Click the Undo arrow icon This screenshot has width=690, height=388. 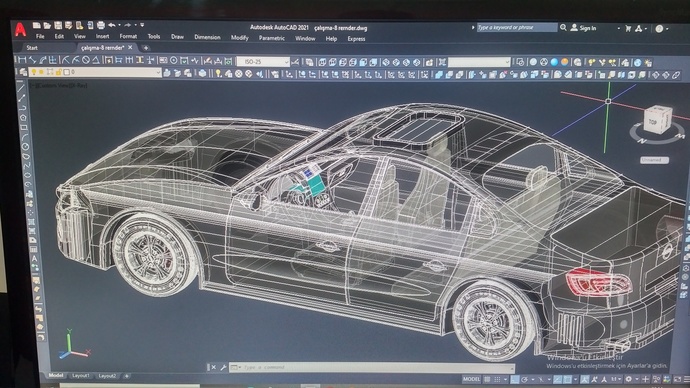112,25
